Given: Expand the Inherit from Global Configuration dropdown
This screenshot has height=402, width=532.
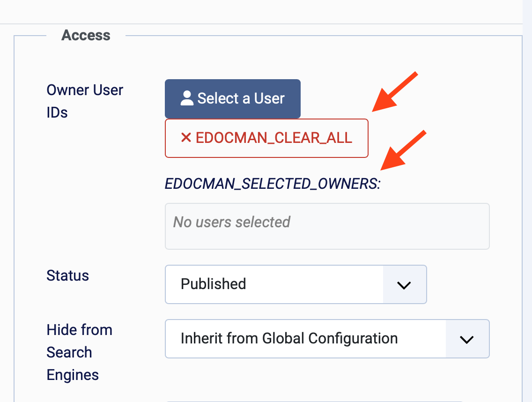Looking at the screenshot, I should (327, 339).
